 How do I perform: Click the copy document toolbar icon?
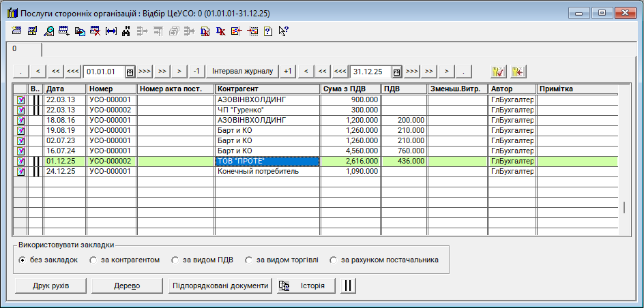(80, 31)
